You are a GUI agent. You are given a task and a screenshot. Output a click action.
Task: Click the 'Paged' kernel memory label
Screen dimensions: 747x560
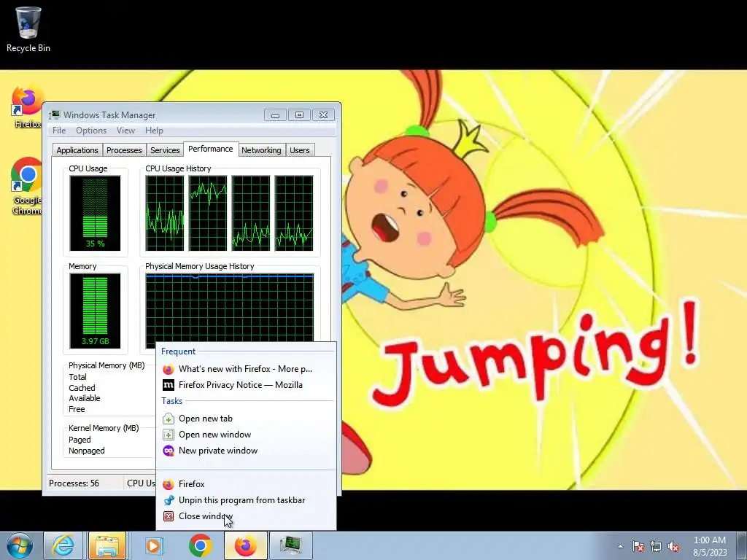point(80,440)
